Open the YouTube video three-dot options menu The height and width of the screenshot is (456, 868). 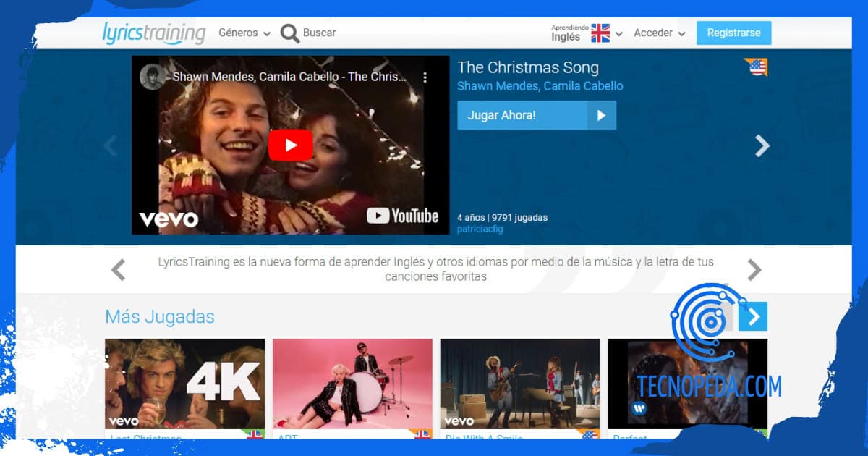(425, 77)
